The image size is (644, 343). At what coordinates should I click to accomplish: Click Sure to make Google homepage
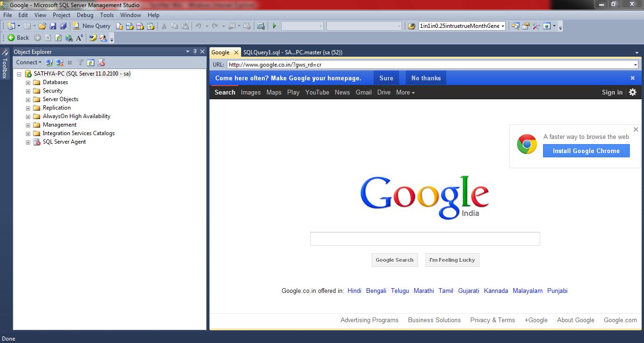click(x=386, y=78)
